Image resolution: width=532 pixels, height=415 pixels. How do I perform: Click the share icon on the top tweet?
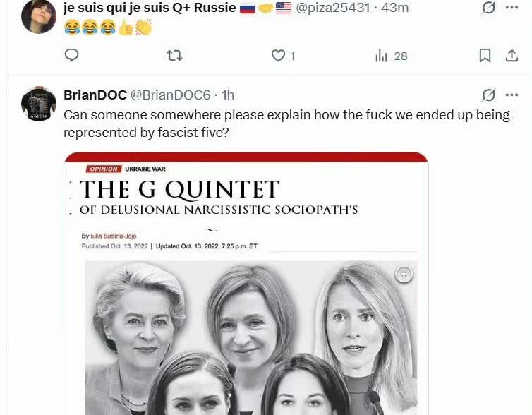pos(512,56)
